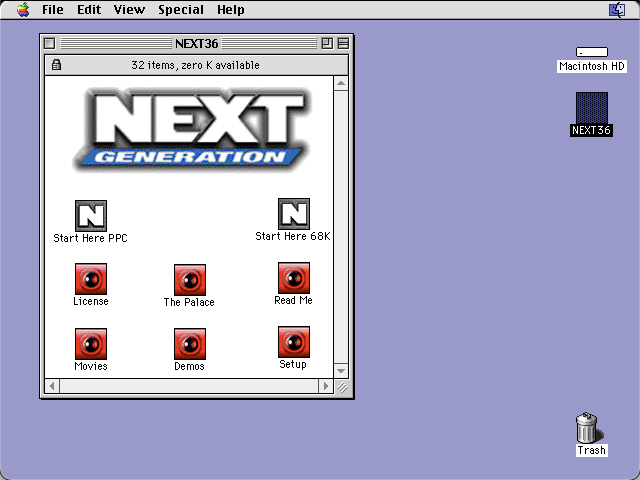Select the Movies folder icon
640x480 pixels.
91,344
